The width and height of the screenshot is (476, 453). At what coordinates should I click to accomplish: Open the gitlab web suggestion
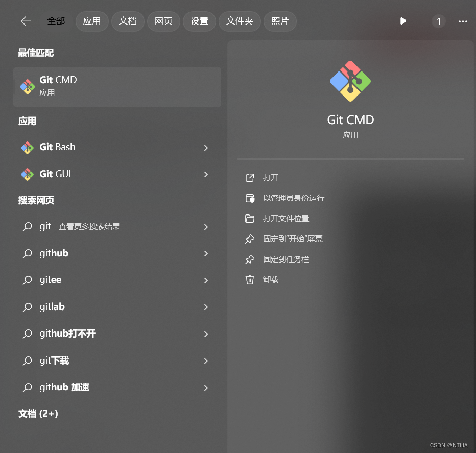pos(117,307)
